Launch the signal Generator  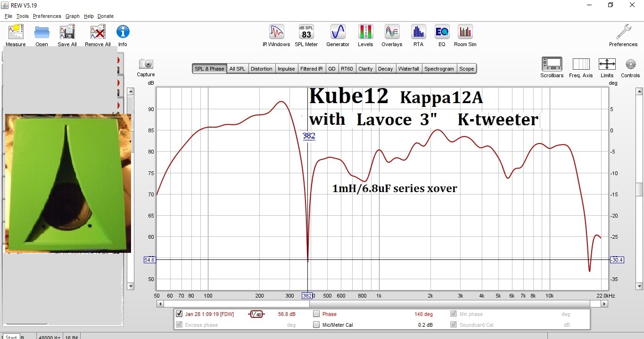(338, 32)
